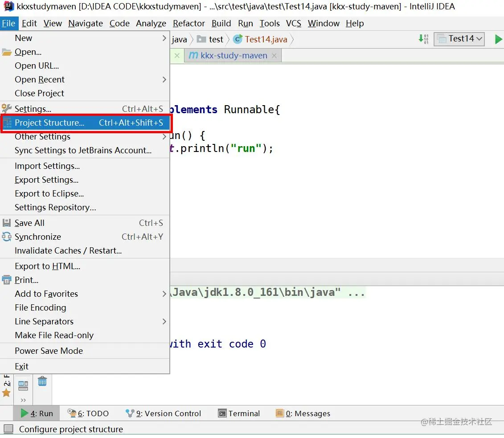Choose Sync Settings to JetBrains Account...
This screenshot has width=504, height=438.
pos(85,151)
